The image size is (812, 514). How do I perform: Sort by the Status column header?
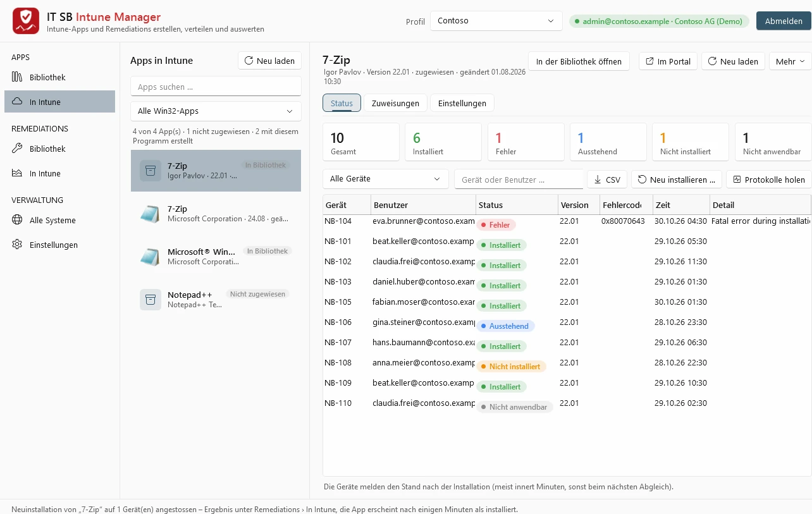coord(517,205)
